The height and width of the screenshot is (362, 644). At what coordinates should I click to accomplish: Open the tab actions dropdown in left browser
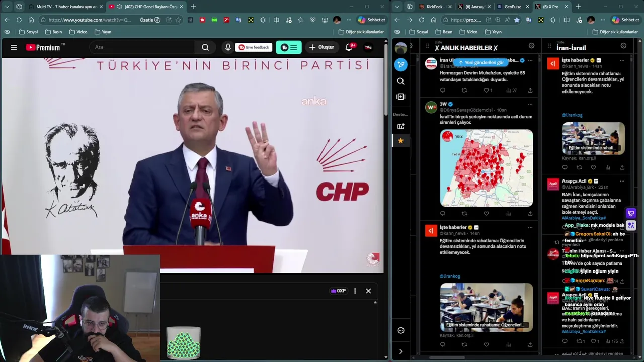[7, 7]
